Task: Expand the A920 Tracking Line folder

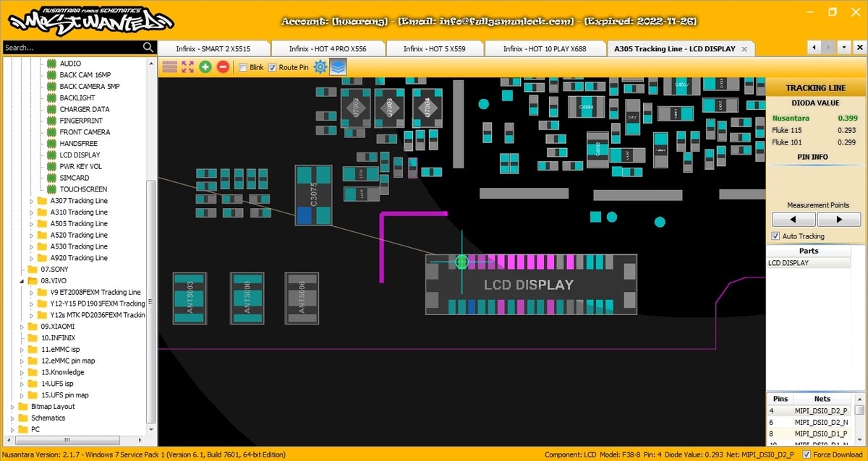Action: click(31, 258)
